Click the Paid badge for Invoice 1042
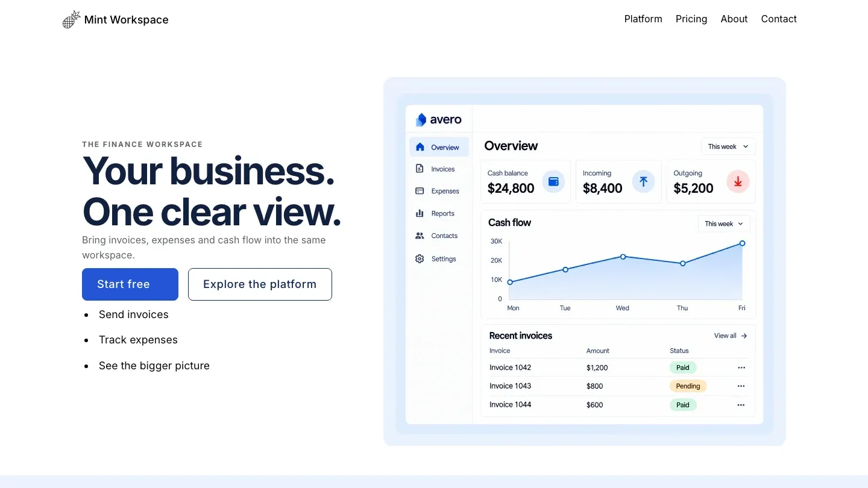This screenshot has height=488, width=868. pos(683,368)
